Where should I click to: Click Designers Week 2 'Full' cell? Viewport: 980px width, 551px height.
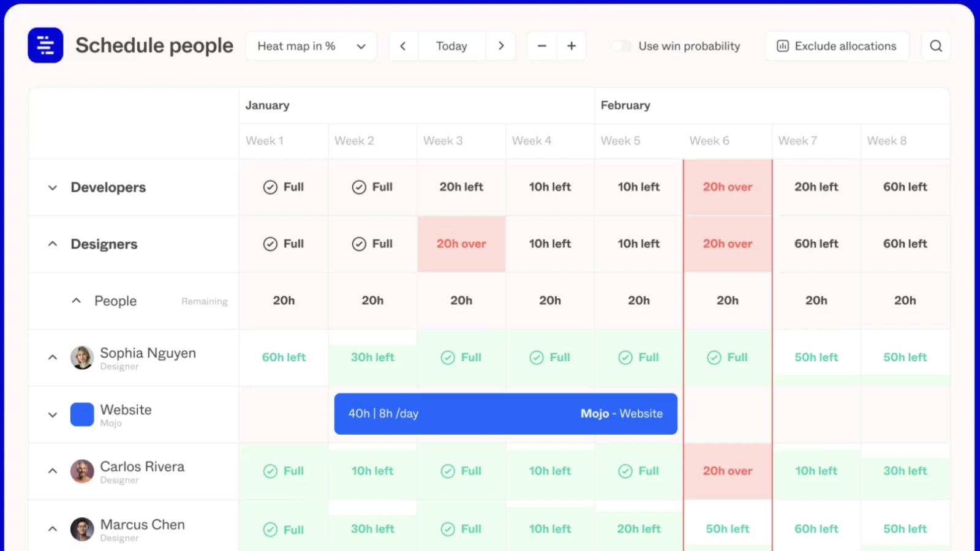(x=372, y=244)
